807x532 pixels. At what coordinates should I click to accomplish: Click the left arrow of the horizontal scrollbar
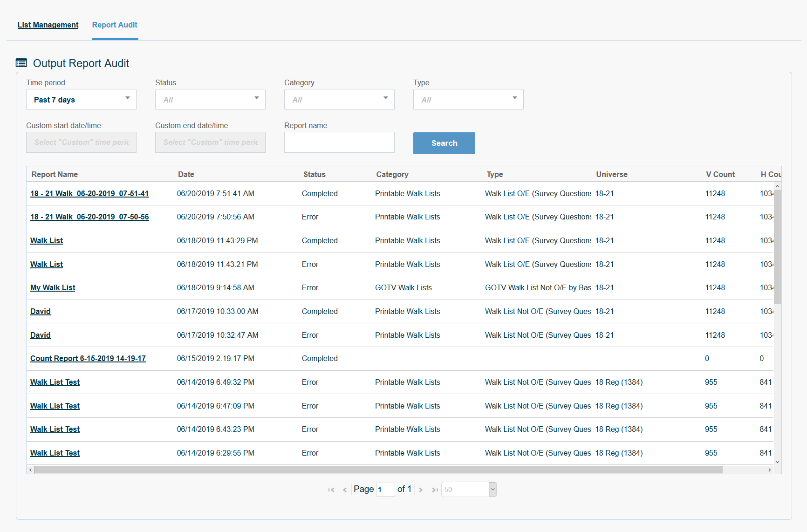[30, 470]
